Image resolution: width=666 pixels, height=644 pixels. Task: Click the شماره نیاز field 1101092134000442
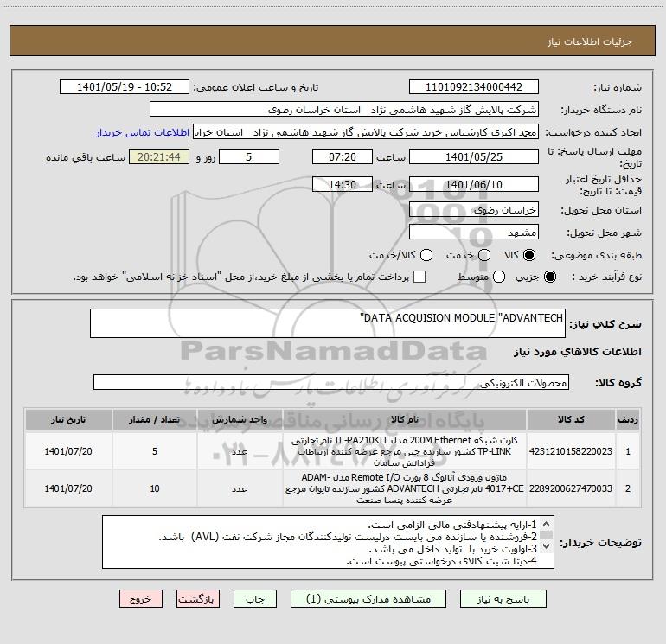[474, 87]
